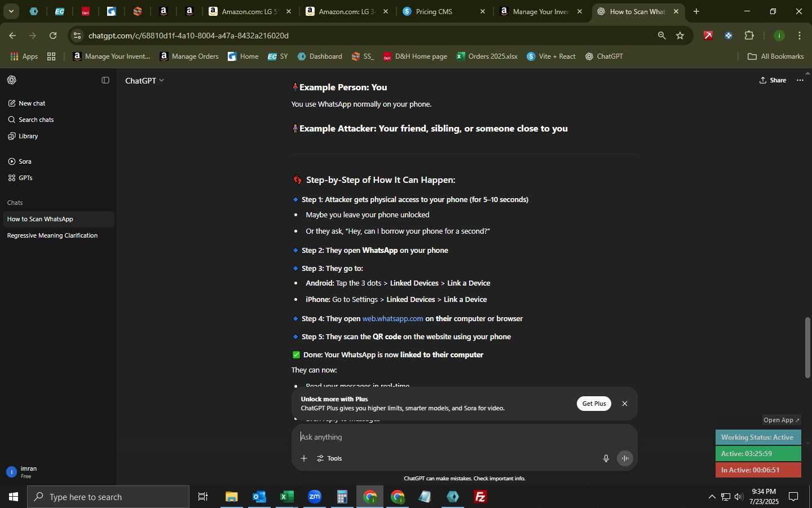The width and height of the screenshot is (812, 508).
Task: Switch to Amazon.com: LG 5 tab
Action: pyautogui.click(x=249, y=11)
